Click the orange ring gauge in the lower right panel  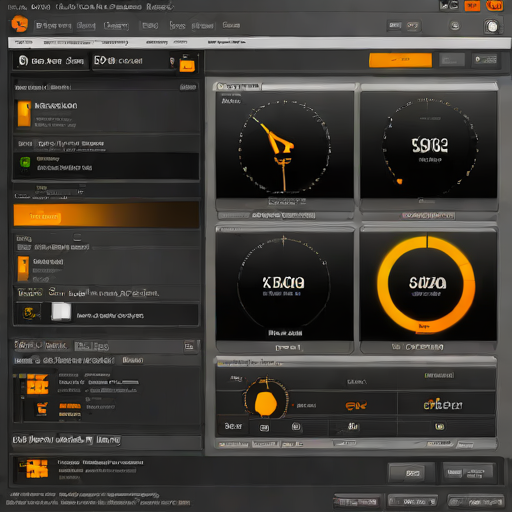click(426, 284)
